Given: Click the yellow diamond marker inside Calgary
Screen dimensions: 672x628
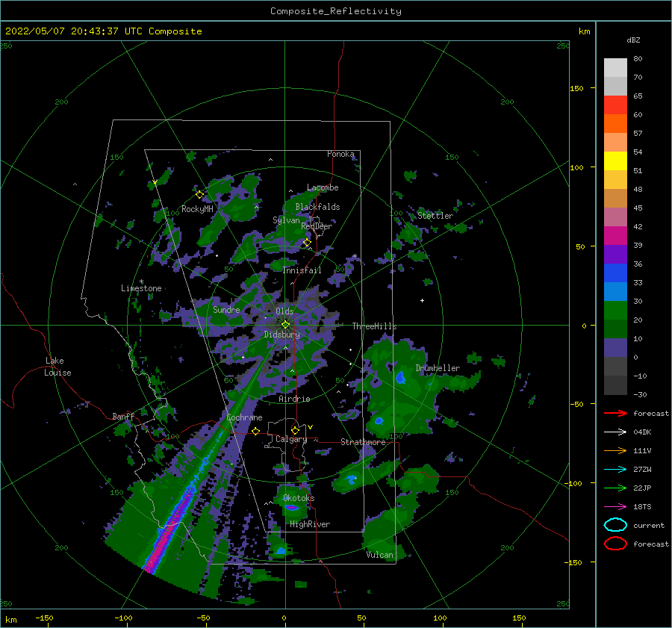Looking at the screenshot, I should pyautogui.click(x=295, y=430).
